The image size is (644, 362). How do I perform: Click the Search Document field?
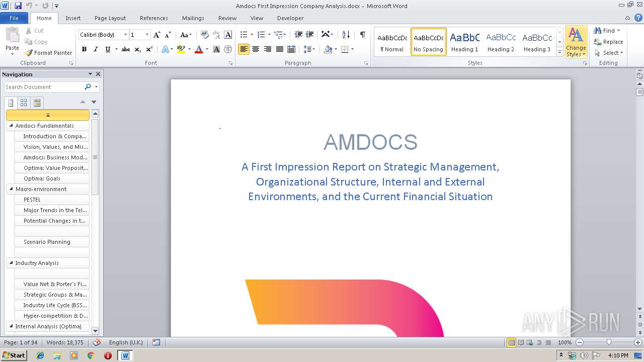(x=43, y=87)
